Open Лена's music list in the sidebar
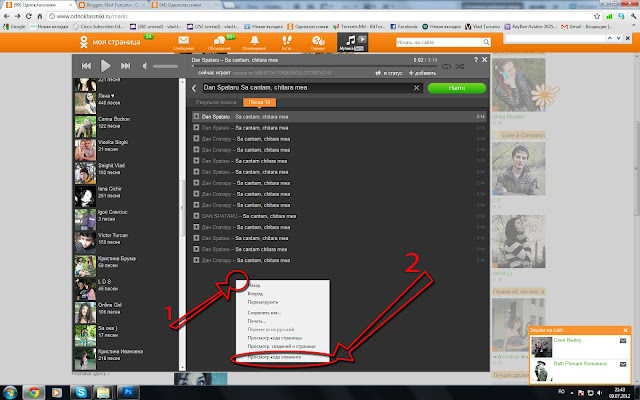 [127, 103]
